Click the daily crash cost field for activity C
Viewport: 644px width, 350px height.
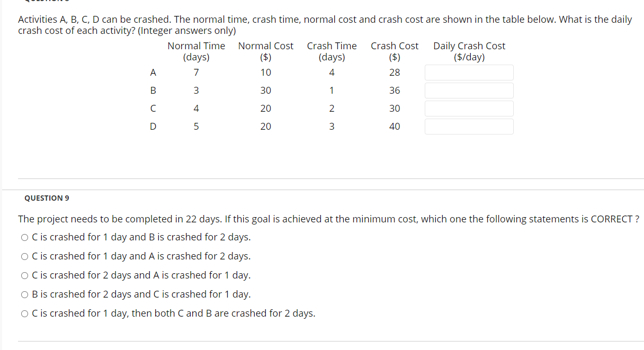click(x=469, y=108)
